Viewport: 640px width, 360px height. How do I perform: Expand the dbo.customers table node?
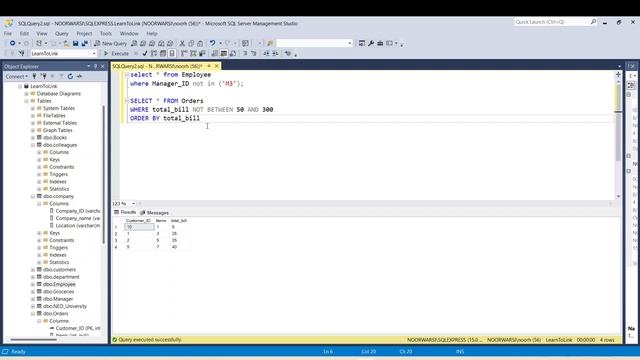point(33,270)
